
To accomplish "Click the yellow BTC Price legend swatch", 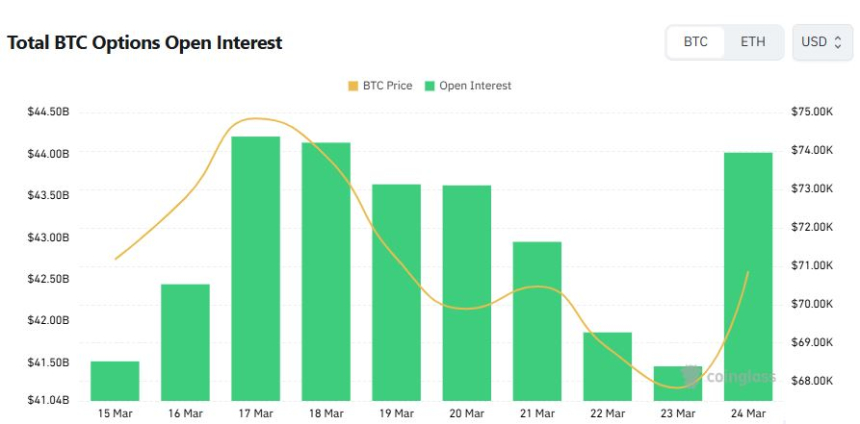I will [x=352, y=86].
